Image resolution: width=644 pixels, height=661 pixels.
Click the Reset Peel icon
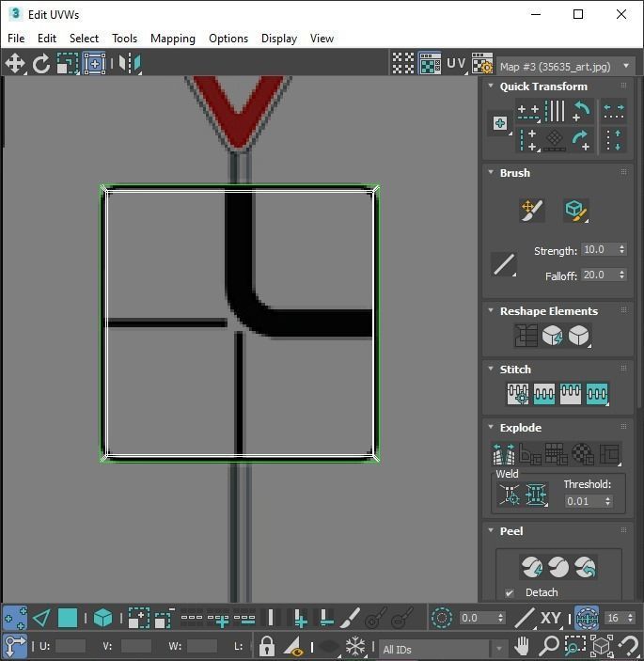585,567
